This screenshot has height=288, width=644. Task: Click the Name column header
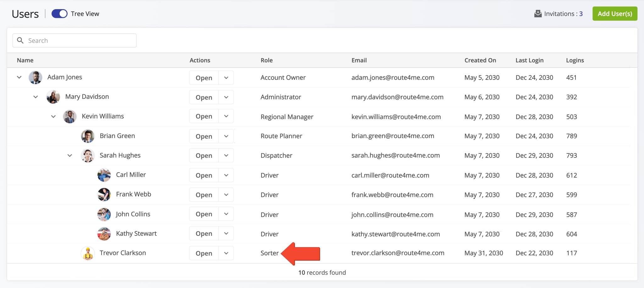[25, 60]
